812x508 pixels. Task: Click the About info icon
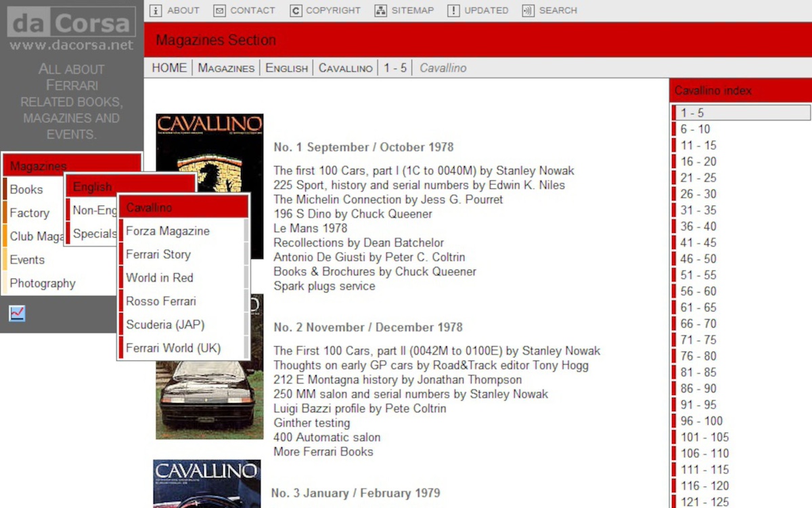tap(156, 11)
